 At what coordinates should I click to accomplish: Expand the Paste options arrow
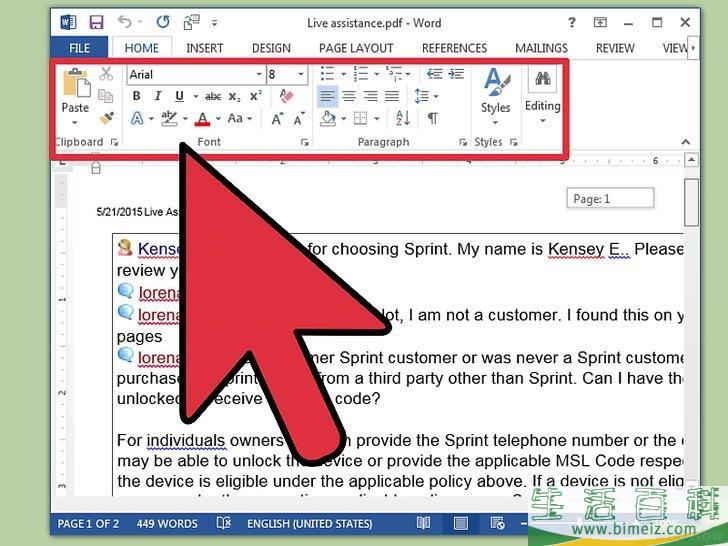75,123
